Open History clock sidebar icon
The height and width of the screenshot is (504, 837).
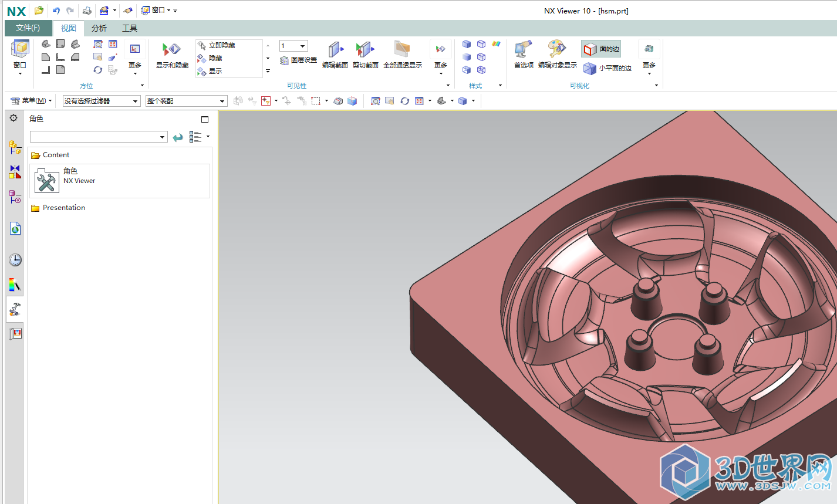pyautogui.click(x=15, y=260)
